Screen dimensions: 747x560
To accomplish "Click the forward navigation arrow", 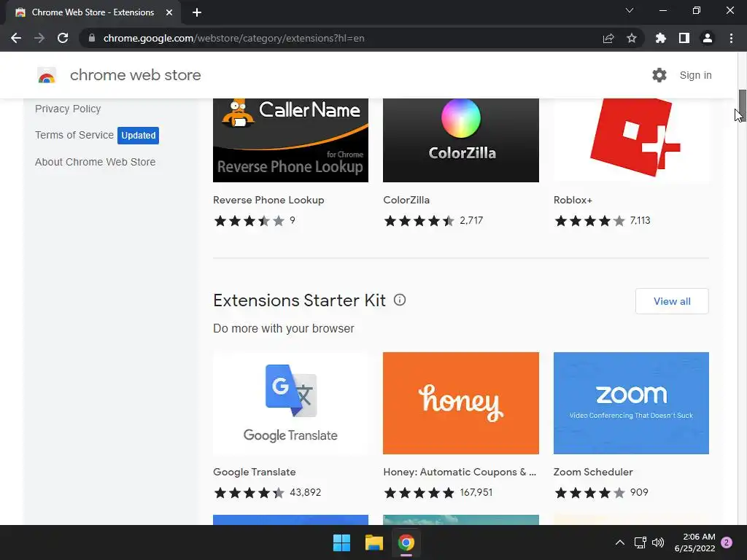I will [39, 38].
